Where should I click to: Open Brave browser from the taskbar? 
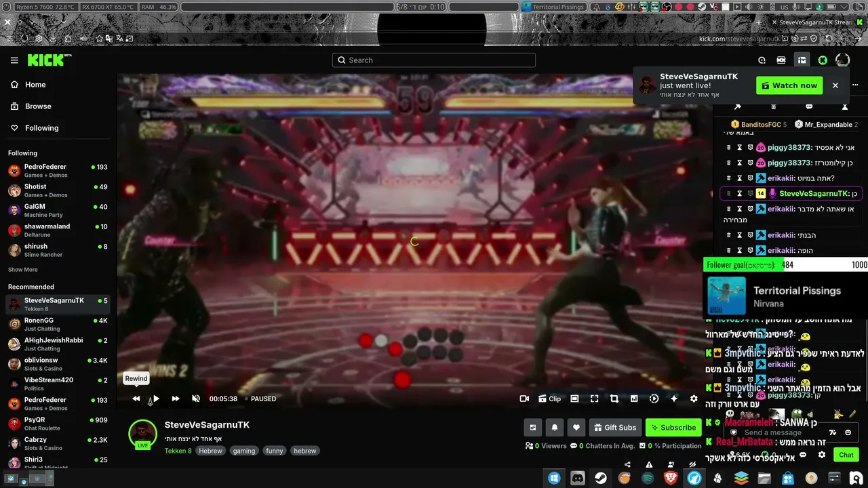click(671, 479)
